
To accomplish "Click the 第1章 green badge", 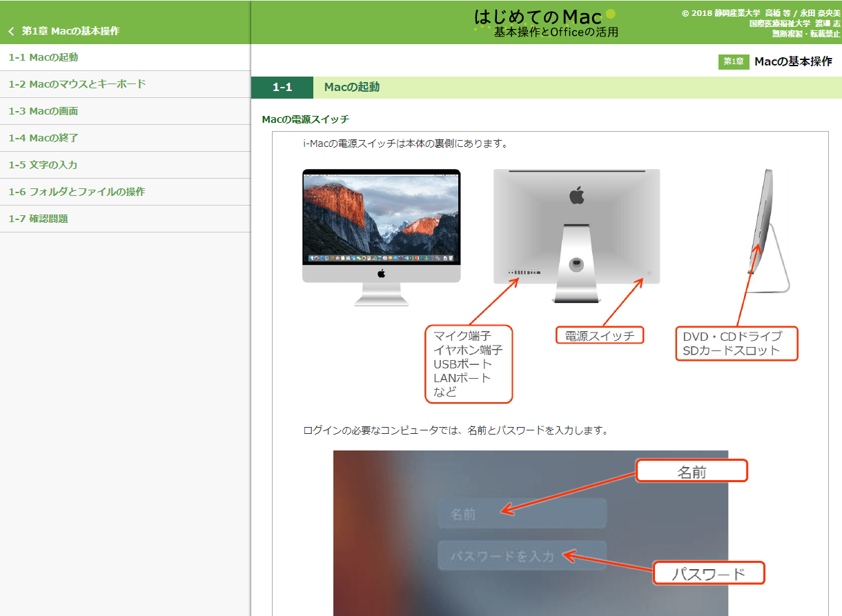I will [x=734, y=62].
